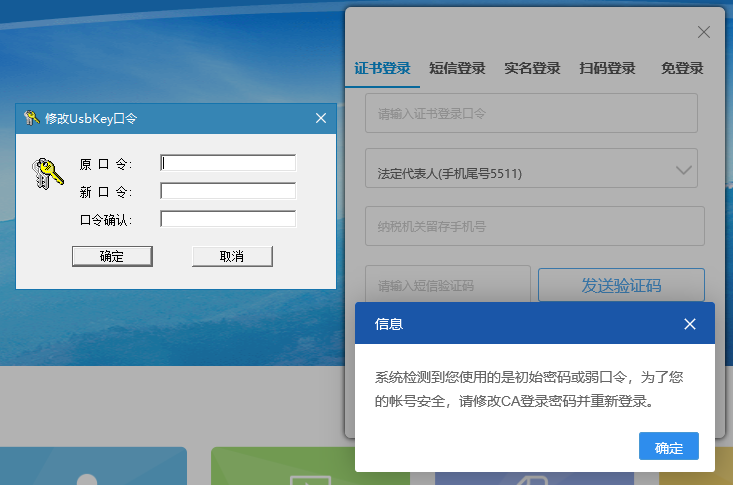This screenshot has width=733, height=485.
Task: Open the 法定代表人 identity dropdown
Action: [x=531, y=168]
